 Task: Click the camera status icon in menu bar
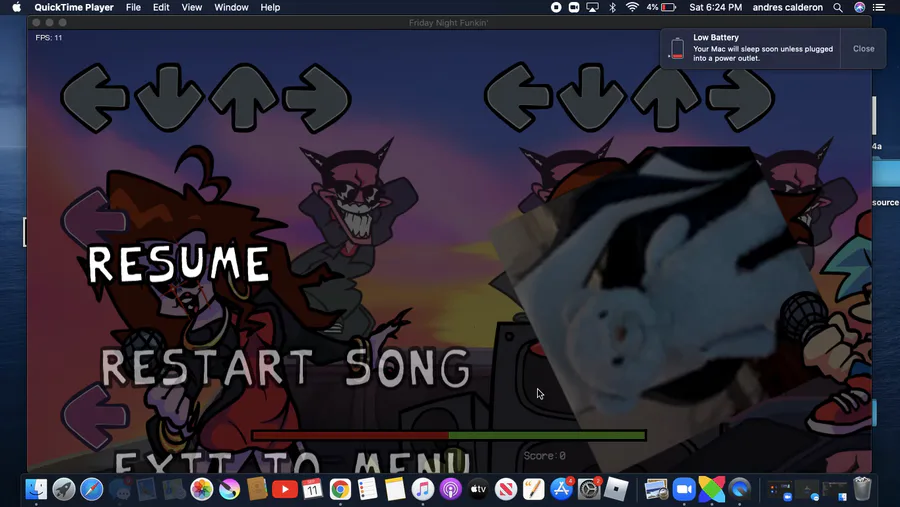click(573, 7)
